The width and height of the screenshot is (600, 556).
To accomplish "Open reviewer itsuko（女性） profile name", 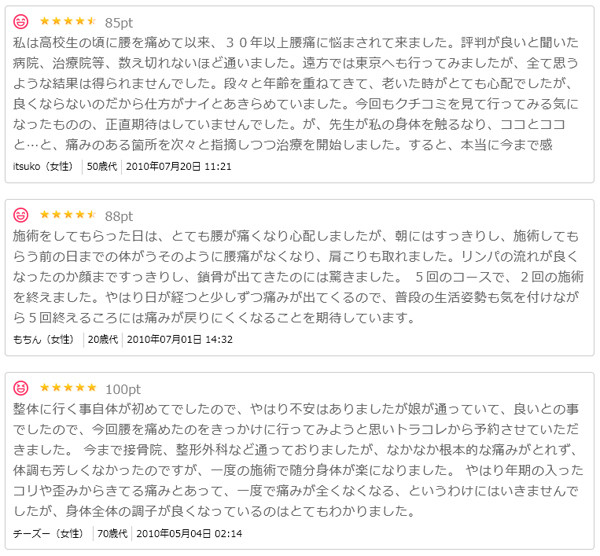I will pos(43,166).
